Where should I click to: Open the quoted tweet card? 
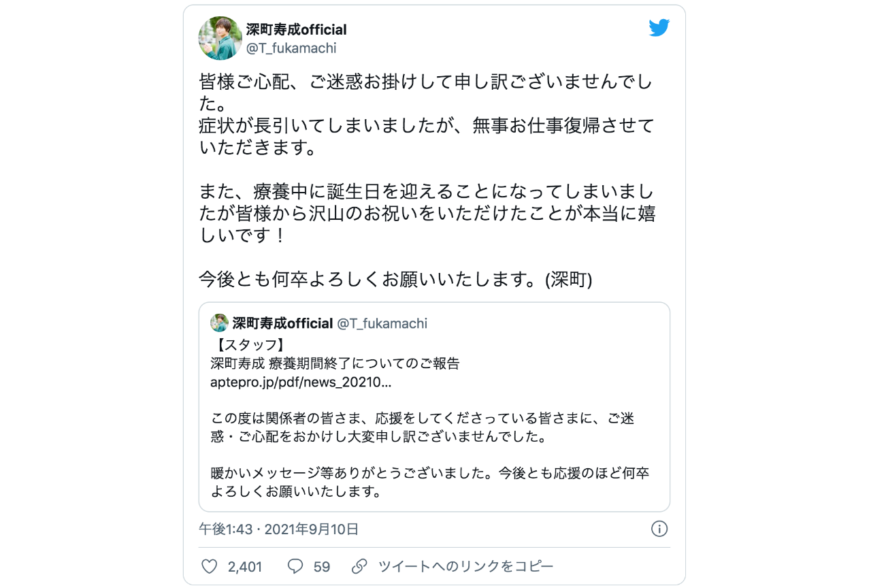pos(434,407)
